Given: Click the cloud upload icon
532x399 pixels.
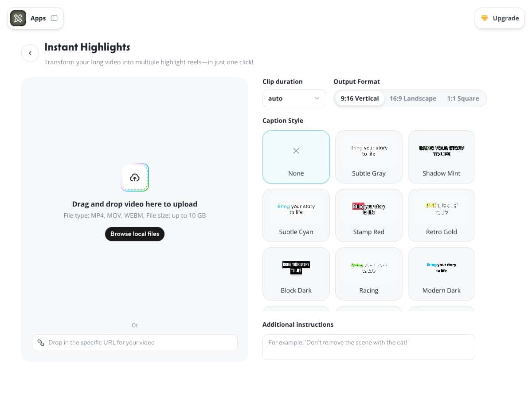Looking at the screenshot, I should coord(135,177).
